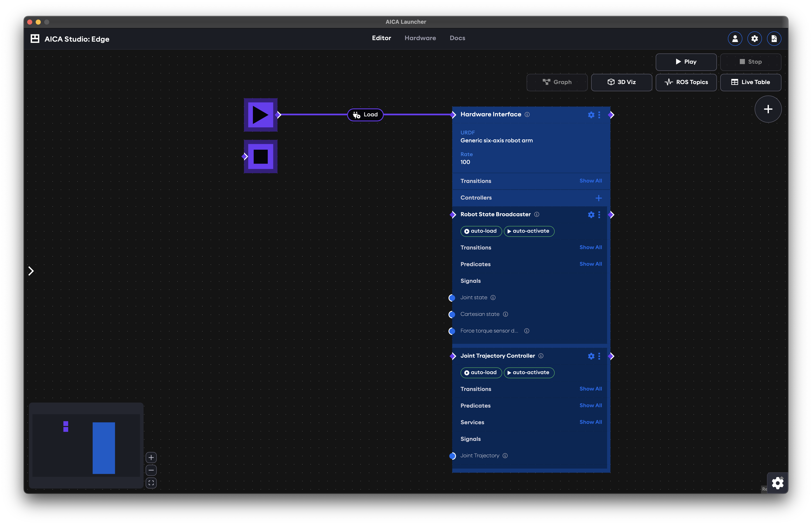Switch to the Editor tab
Image resolution: width=812 pixels, height=525 pixels.
coord(381,38)
